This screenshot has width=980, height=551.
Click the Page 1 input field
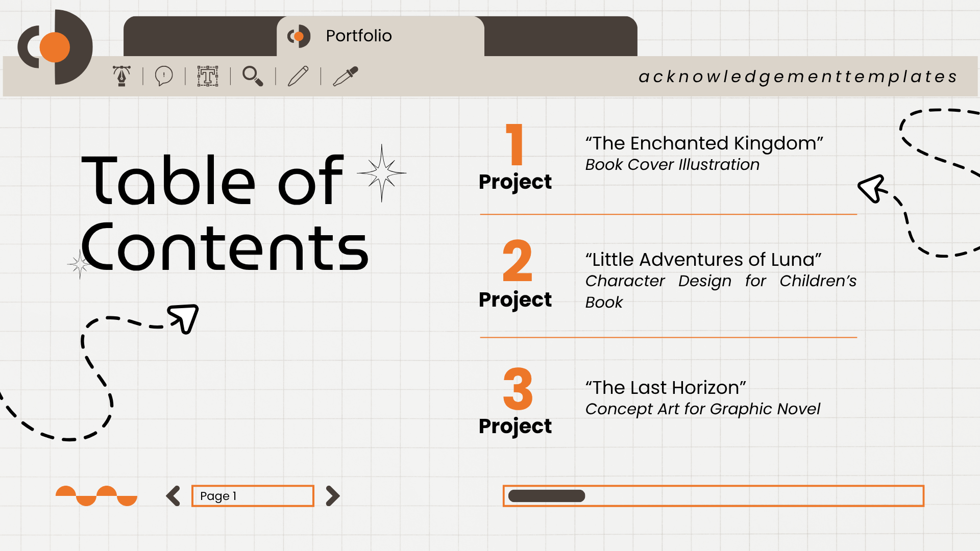(252, 495)
